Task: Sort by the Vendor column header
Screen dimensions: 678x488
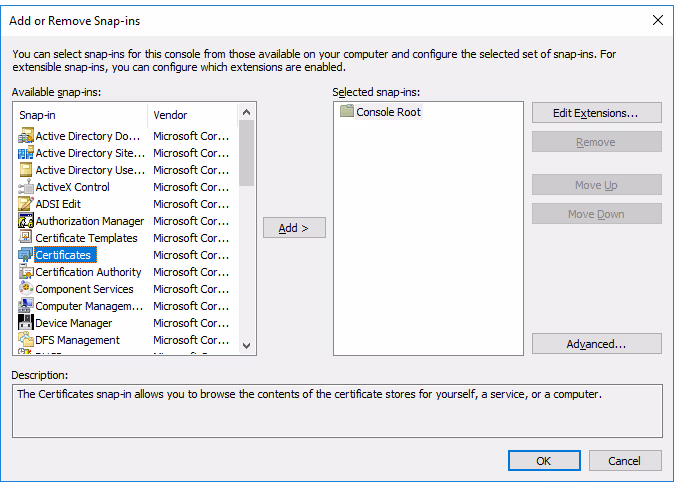Action: [x=192, y=115]
